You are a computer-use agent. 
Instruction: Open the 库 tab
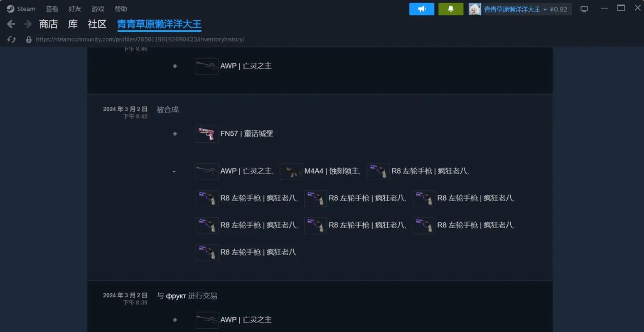click(x=73, y=24)
